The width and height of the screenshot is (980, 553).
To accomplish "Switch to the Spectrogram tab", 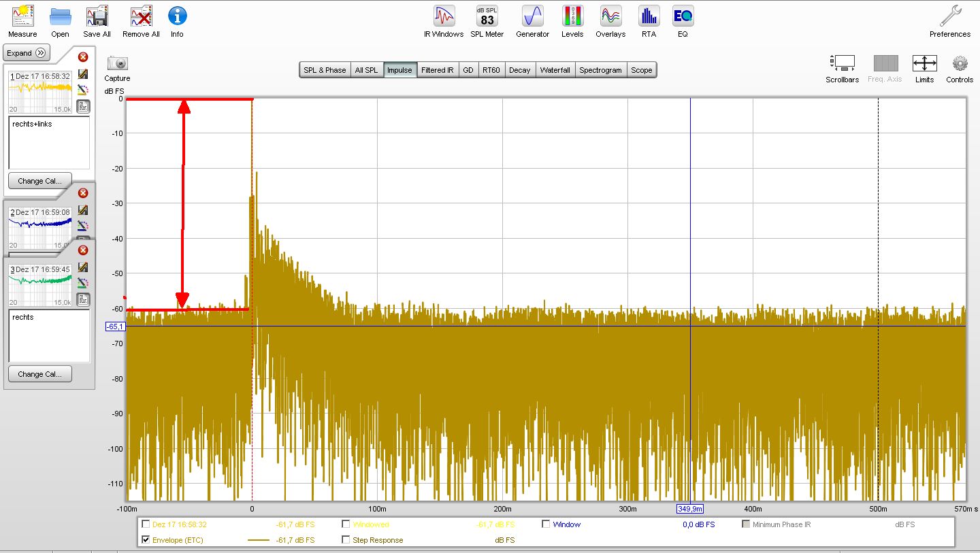I will point(600,70).
